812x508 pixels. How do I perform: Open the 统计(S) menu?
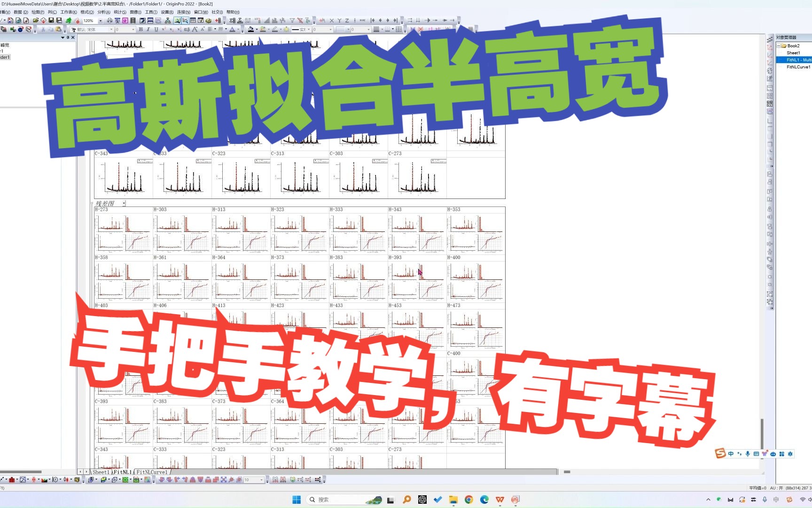point(120,12)
